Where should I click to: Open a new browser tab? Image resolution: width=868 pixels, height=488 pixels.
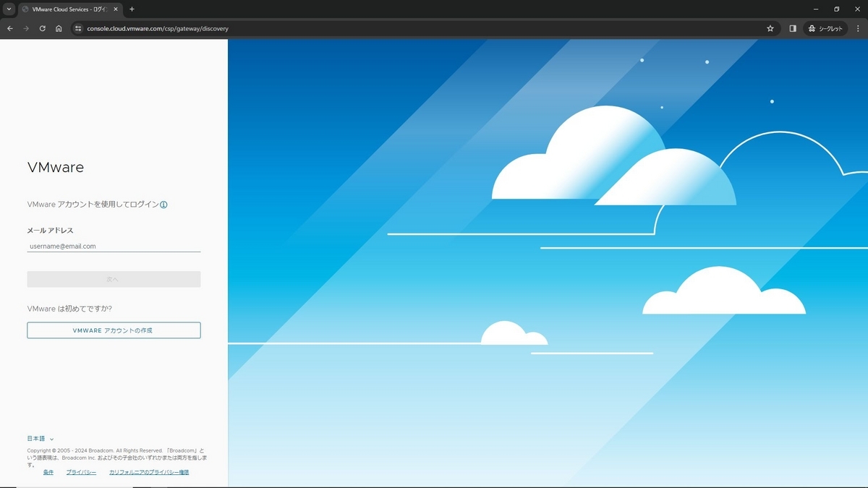(132, 9)
